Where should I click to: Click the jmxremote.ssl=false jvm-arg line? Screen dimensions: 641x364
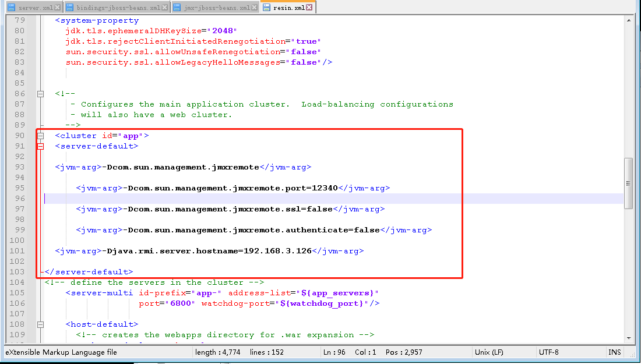[x=230, y=209]
